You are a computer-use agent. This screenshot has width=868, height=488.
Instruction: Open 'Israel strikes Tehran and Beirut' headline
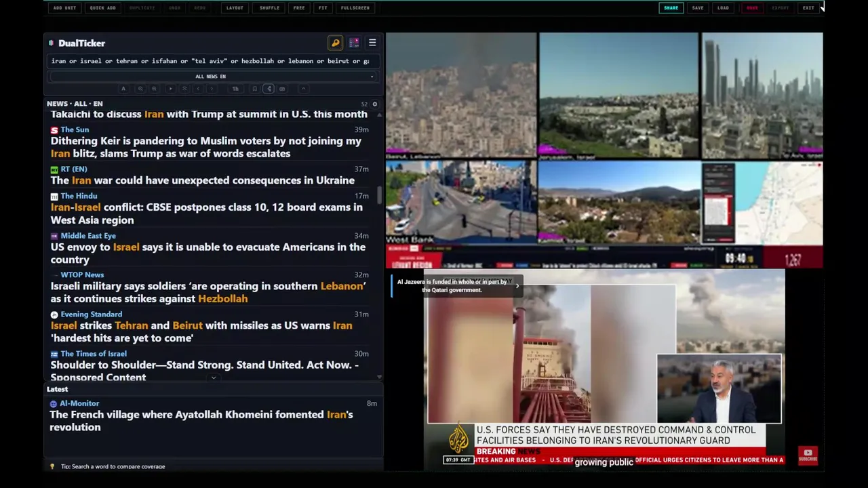click(201, 331)
